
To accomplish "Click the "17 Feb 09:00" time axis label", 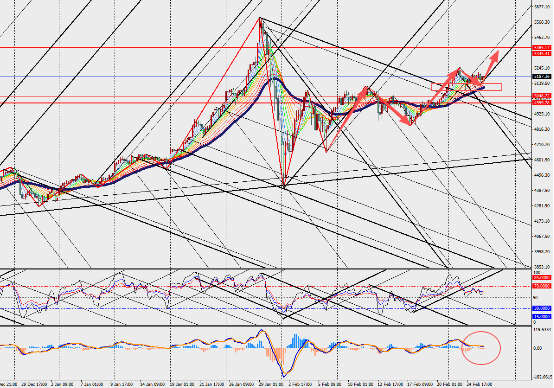I will pyautogui.click(x=420, y=383).
